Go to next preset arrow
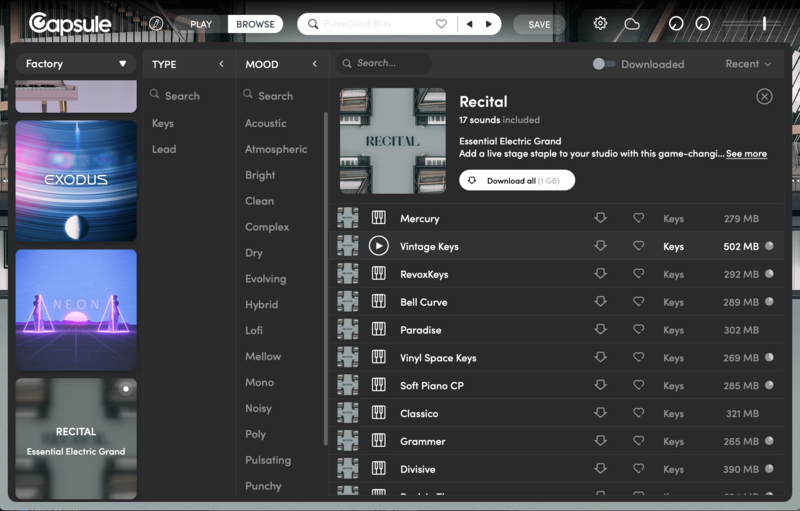Viewport: 800px width, 511px height. 488,23
